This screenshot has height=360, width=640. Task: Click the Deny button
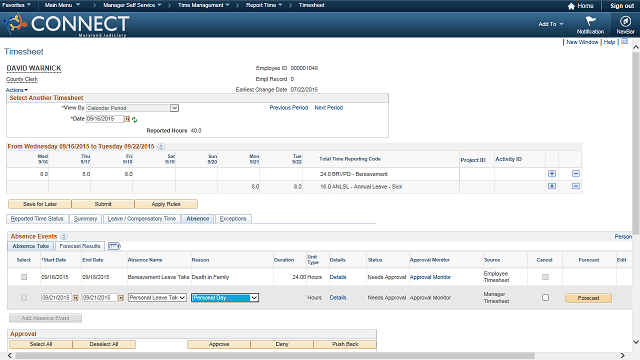point(282,344)
